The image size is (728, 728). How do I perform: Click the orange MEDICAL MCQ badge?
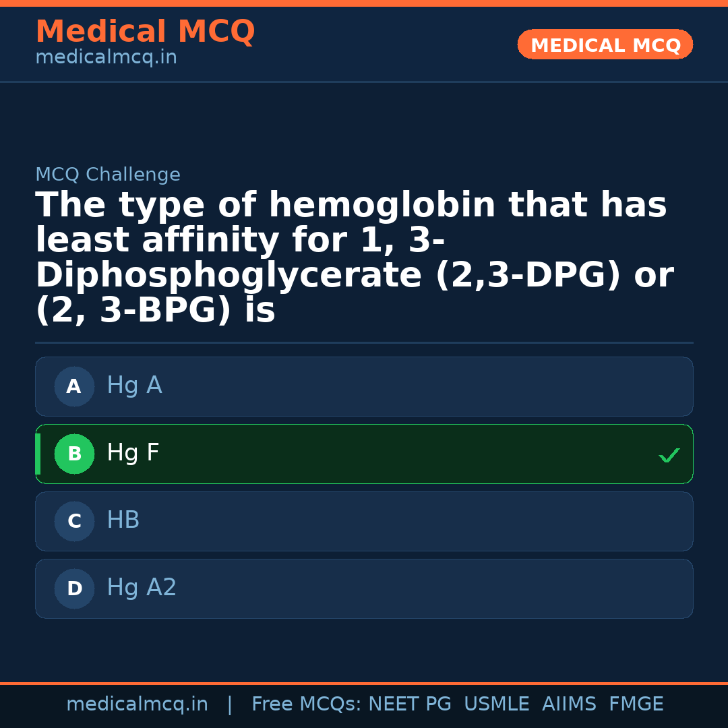click(x=605, y=44)
